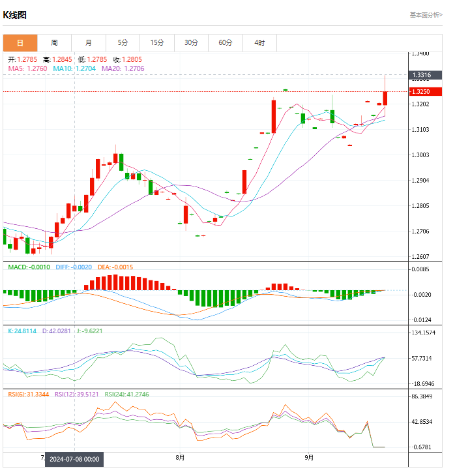Click the 134.1574 KDJ axis label
Screen dimensions: 470x476
point(424,333)
